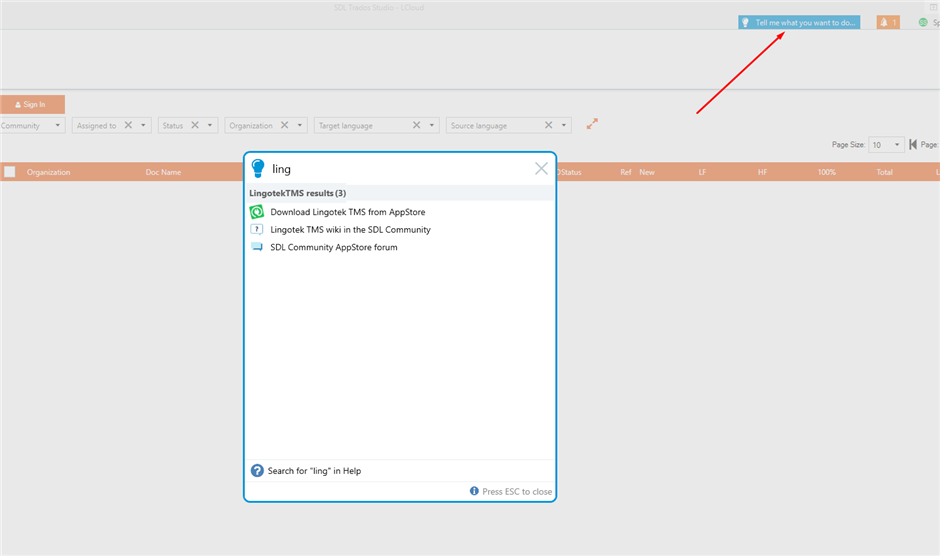The image size is (940, 556).
Task: Click the LF column header
Action: (x=702, y=172)
